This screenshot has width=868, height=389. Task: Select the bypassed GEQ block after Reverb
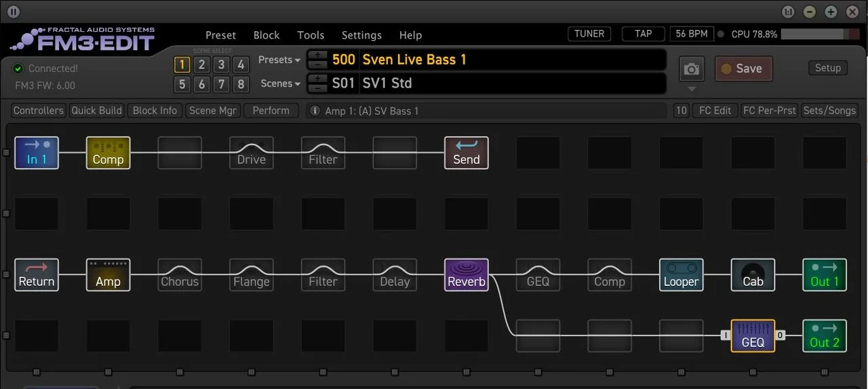click(538, 275)
